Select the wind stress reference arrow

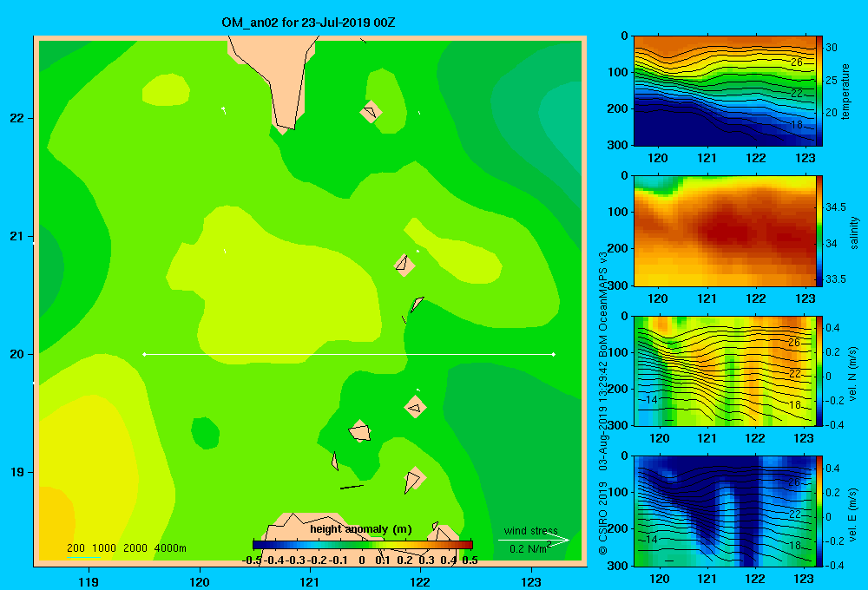click(x=534, y=540)
